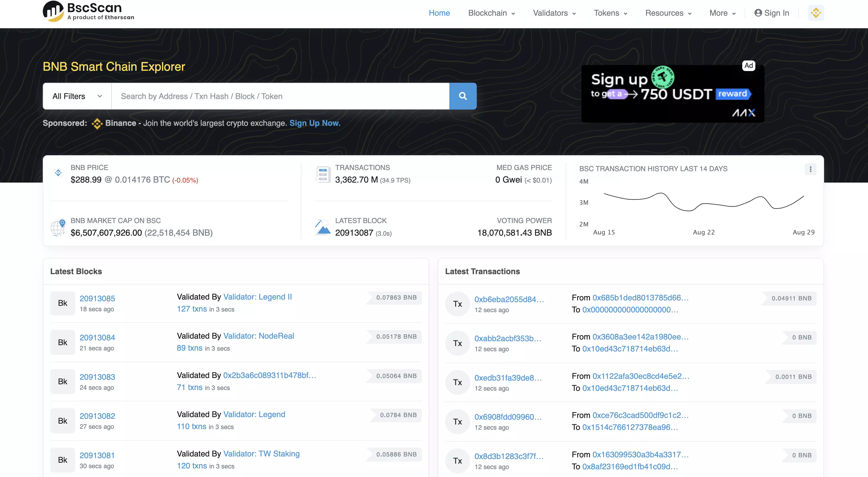
Task: Open Validator: Legend link
Action: coord(254,414)
